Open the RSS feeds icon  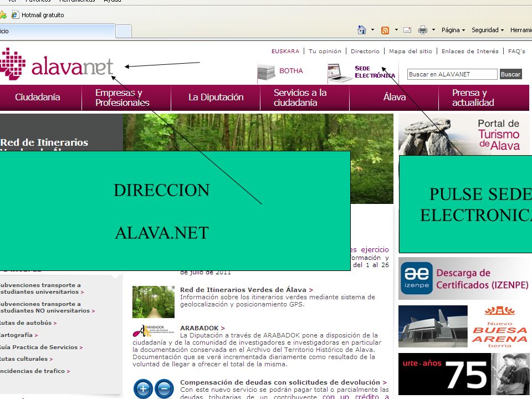385,30
